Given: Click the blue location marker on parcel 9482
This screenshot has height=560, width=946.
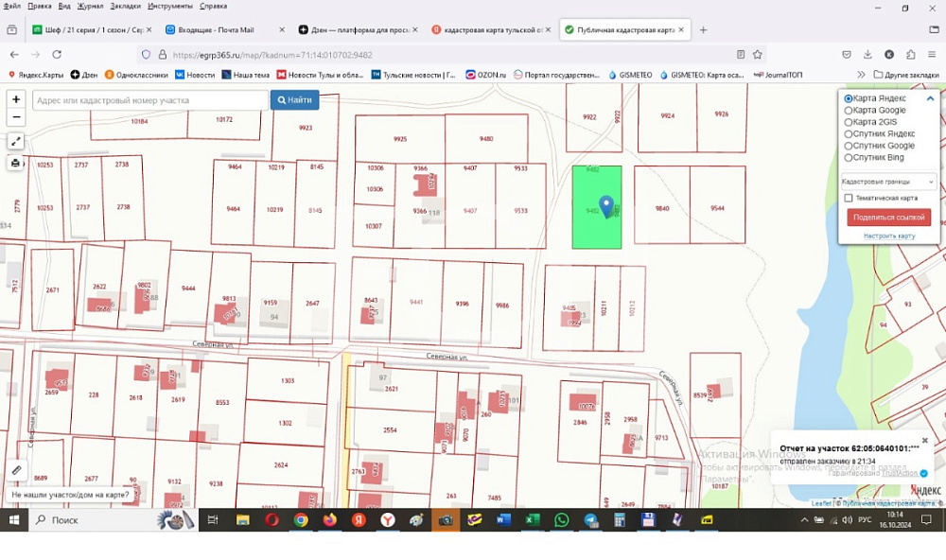Looking at the screenshot, I should pos(607,206).
